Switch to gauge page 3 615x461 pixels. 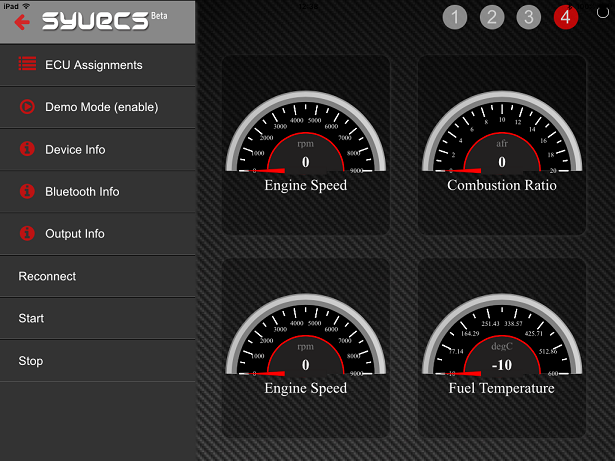[x=529, y=17]
